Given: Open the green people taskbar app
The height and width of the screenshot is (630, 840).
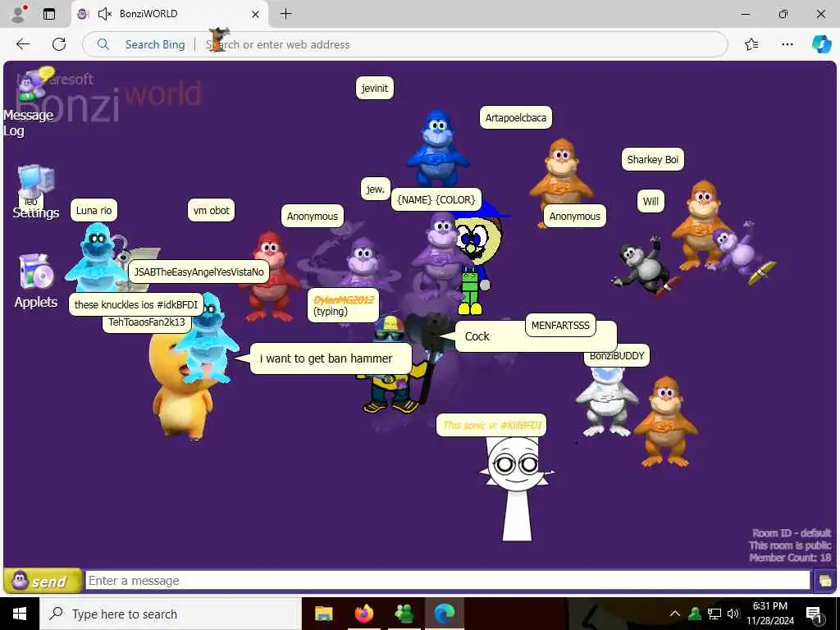Looking at the screenshot, I should point(404,614).
